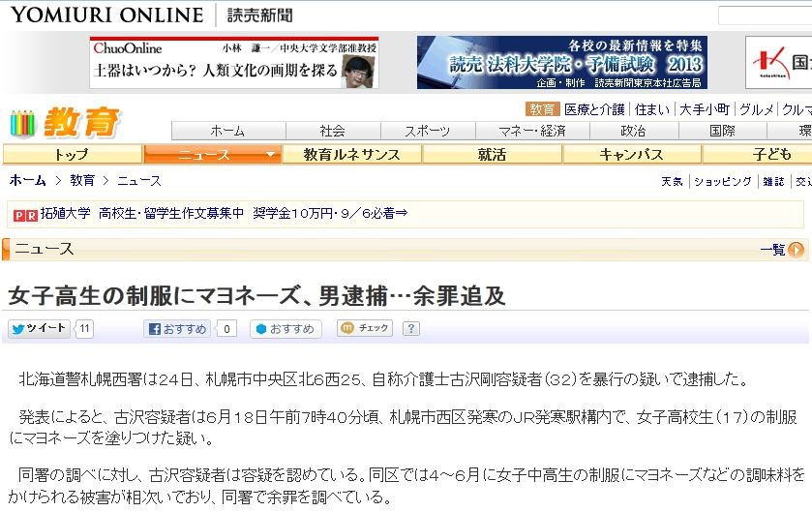Click 教育 in the breadcrumb
Screen dimensions: 812x512
click(82, 180)
